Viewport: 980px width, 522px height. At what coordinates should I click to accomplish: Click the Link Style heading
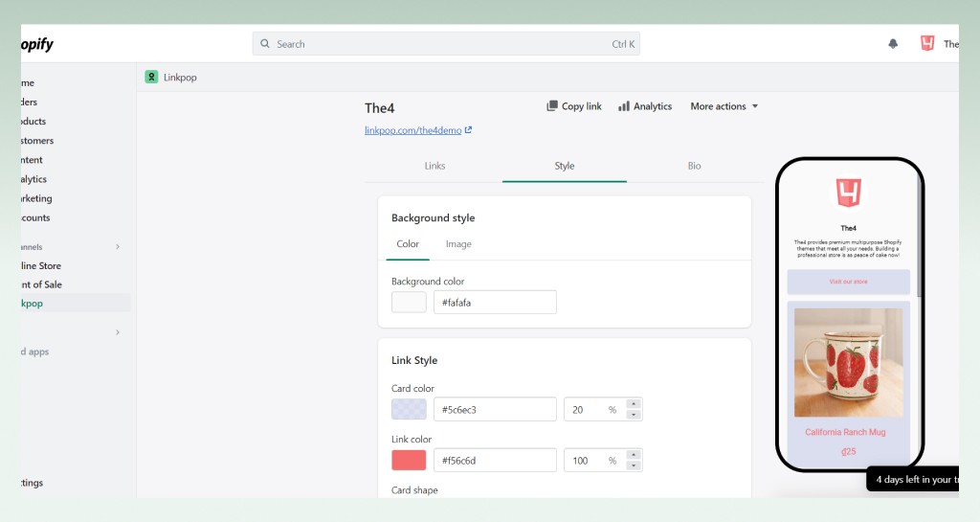[414, 360]
